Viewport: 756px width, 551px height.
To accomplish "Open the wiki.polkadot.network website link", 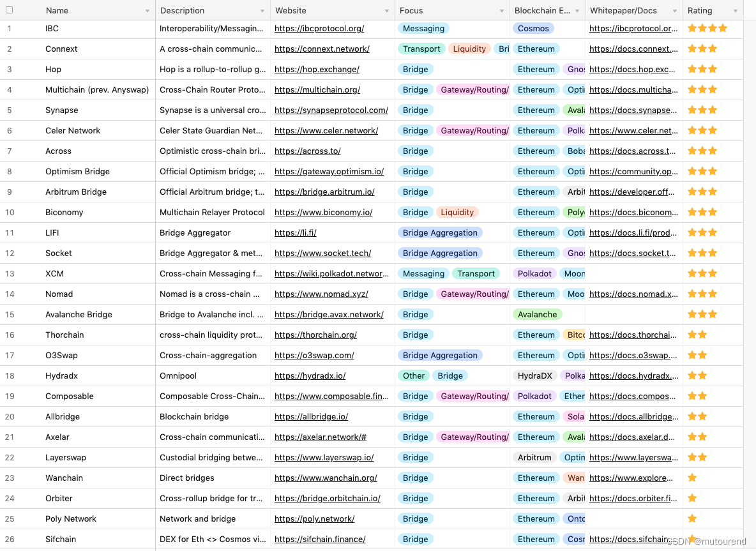I will pos(332,273).
